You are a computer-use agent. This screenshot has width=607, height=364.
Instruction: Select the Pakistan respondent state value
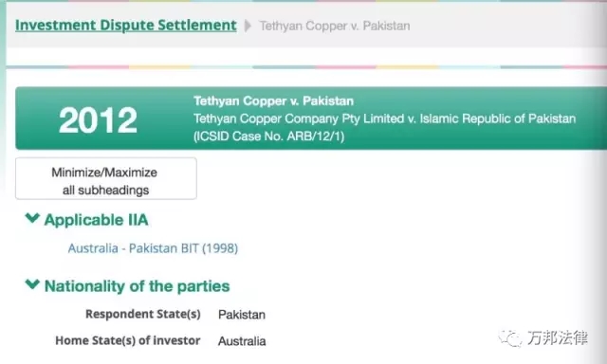(x=242, y=315)
